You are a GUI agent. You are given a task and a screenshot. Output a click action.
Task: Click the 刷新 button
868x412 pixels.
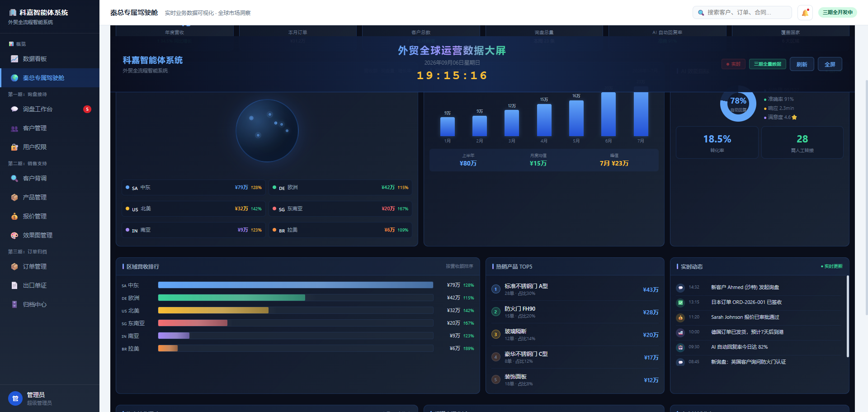point(802,64)
